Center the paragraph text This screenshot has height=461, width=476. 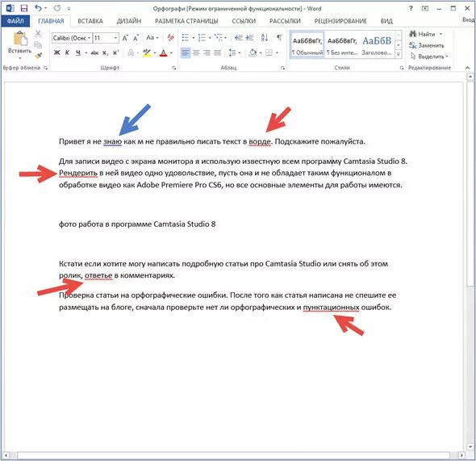[x=196, y=52]
